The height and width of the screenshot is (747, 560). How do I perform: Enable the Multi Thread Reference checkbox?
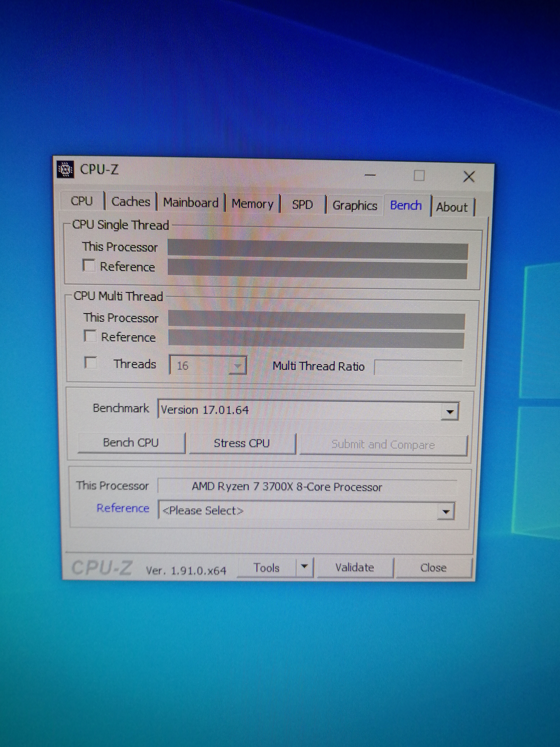pos(89,336)
